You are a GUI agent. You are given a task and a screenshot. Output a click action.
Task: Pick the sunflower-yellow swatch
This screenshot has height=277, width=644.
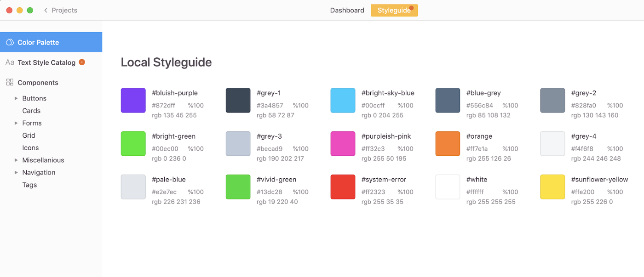tap(552, 187)
